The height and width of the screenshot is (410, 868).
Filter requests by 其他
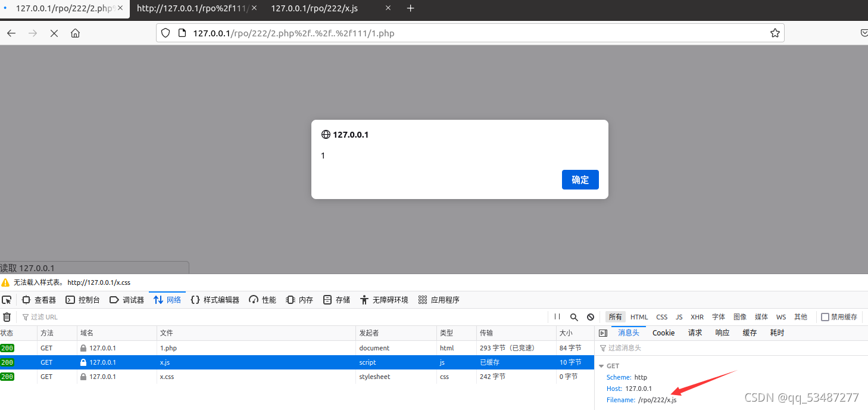[x=801, y=317]
